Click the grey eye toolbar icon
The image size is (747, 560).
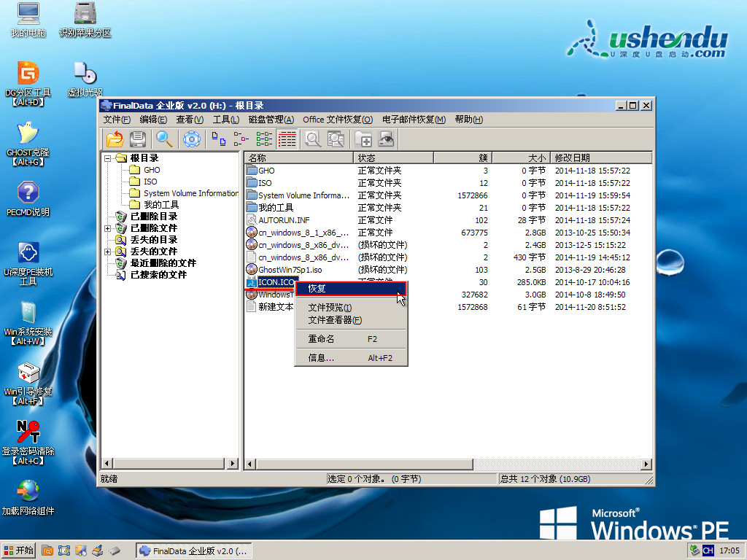click(x=386, y=139)
